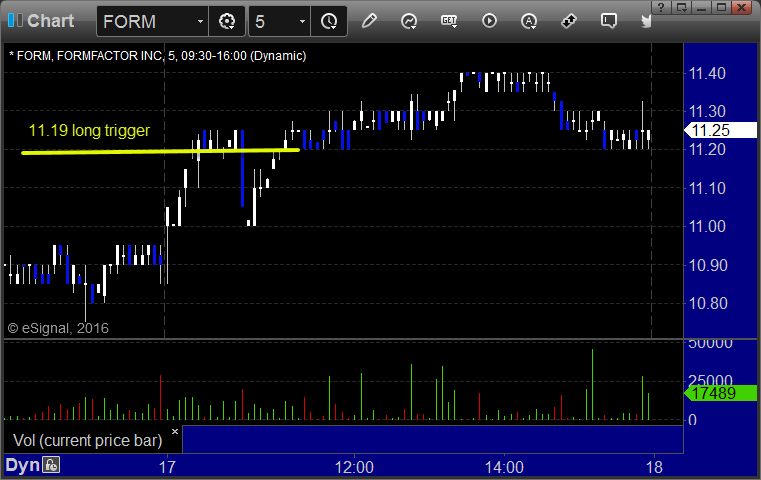Click the 25000 volume axis label
761x480 pixels.
(710, 381)
